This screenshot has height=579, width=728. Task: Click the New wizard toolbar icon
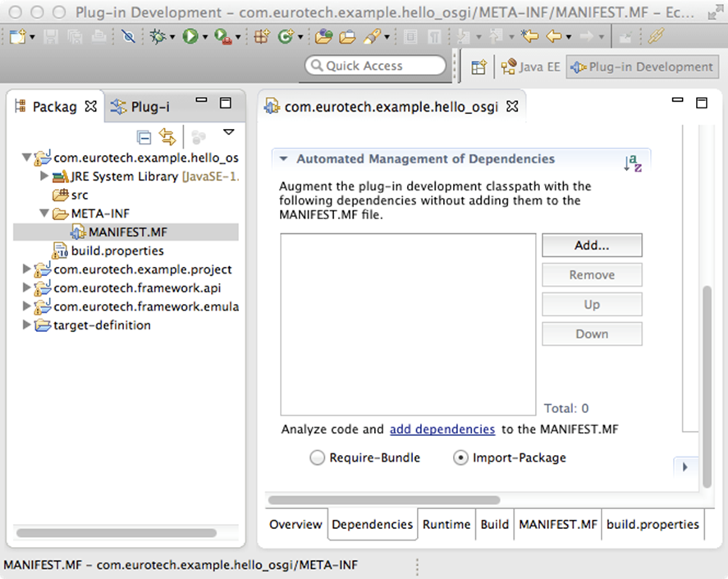pyautogui.click(x=17, y=36)
